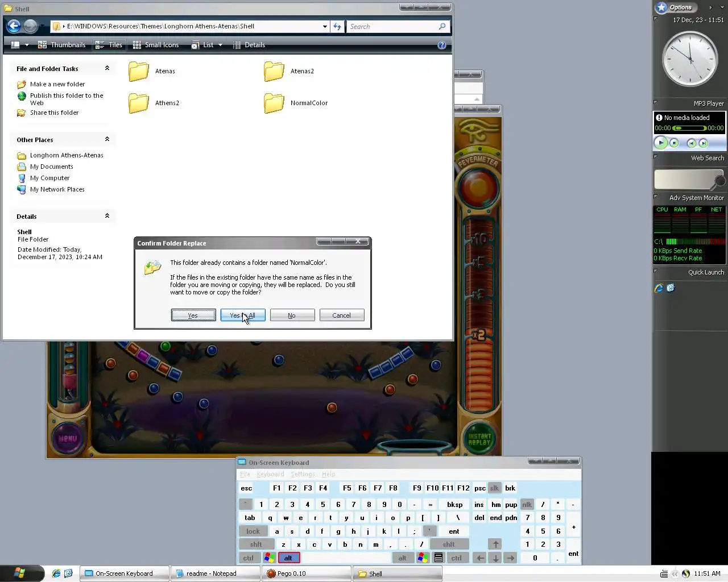Click the Refresh icon beside address bar
Image resolution: width=728 pixels, height=582 pixels.
point(337,26)
